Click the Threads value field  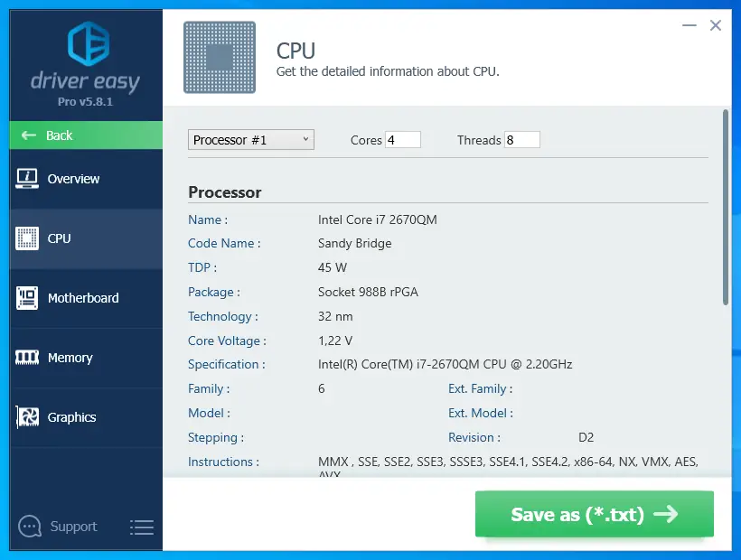pos(522,140)
